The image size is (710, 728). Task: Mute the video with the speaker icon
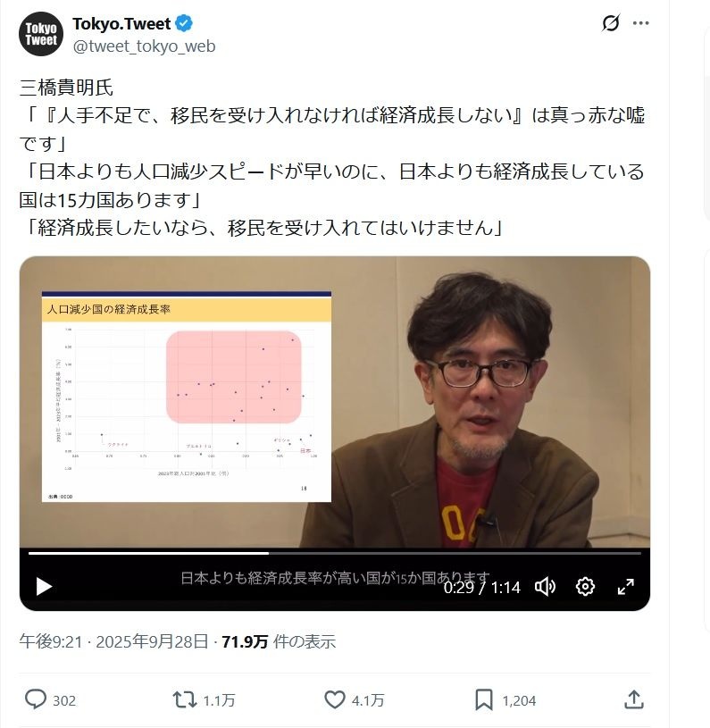click(x=546, y=586)
